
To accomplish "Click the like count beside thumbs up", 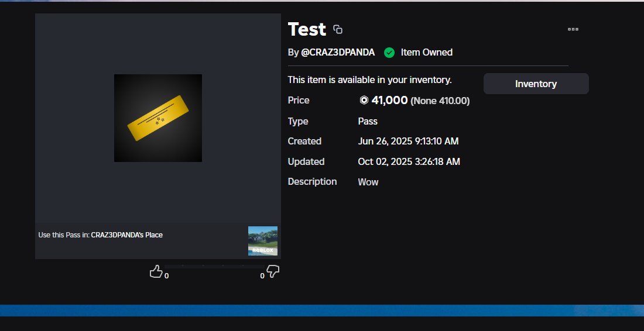I will tap(166, 276).
